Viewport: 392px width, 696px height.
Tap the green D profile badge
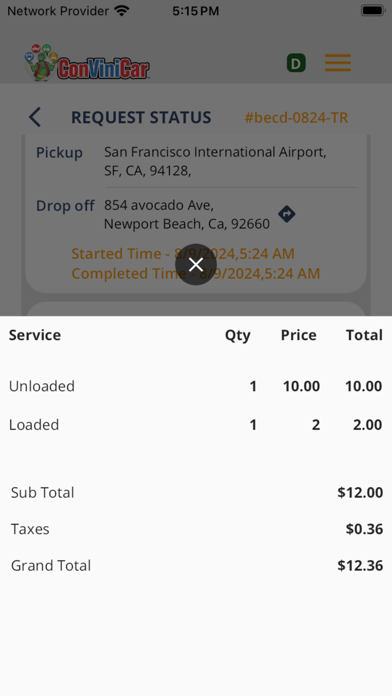click(x=296, y=63)
